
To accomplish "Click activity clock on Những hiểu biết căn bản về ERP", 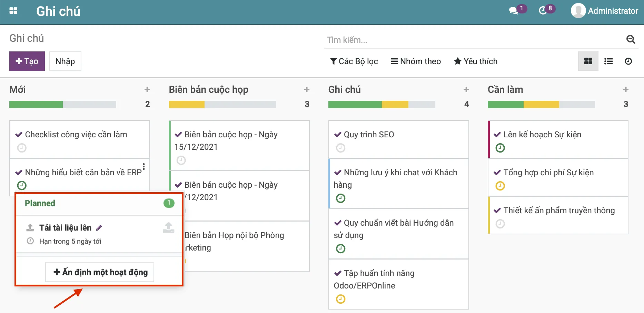I will (x=22, y=186).
